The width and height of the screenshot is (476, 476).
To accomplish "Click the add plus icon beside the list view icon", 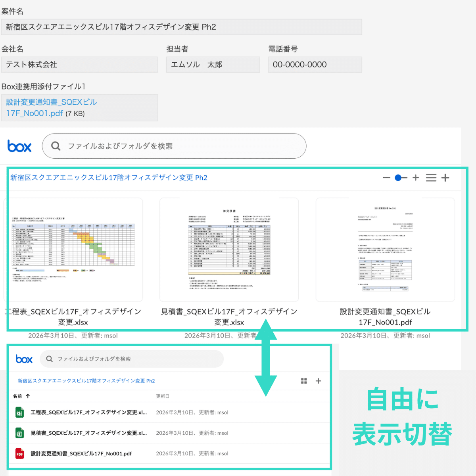I will click(x=445, y=178).
